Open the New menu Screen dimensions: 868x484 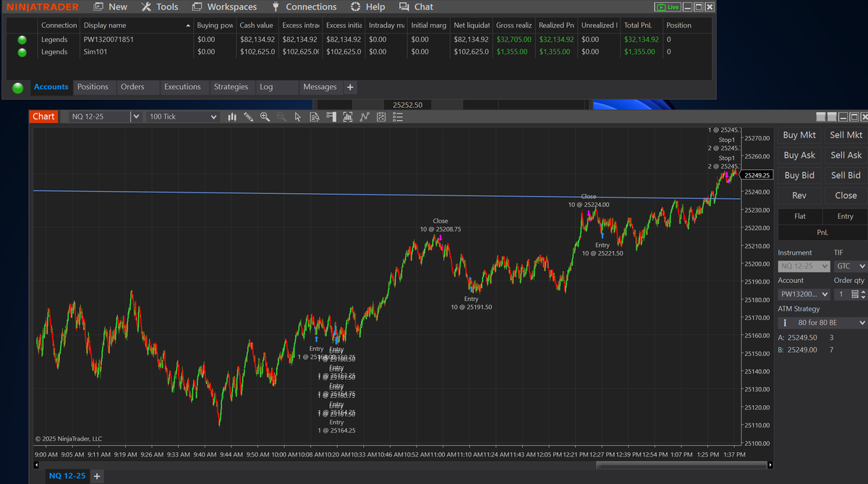pos(110,7)
